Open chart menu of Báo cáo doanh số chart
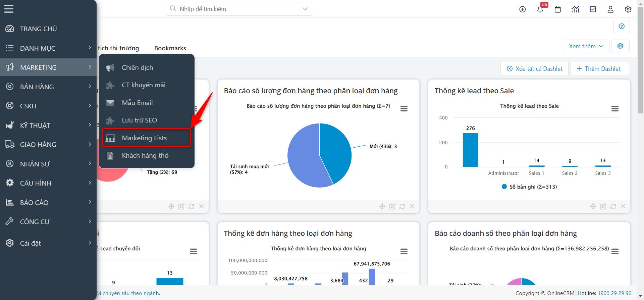Screen dimensions: 644x300 tap(615, 251)
